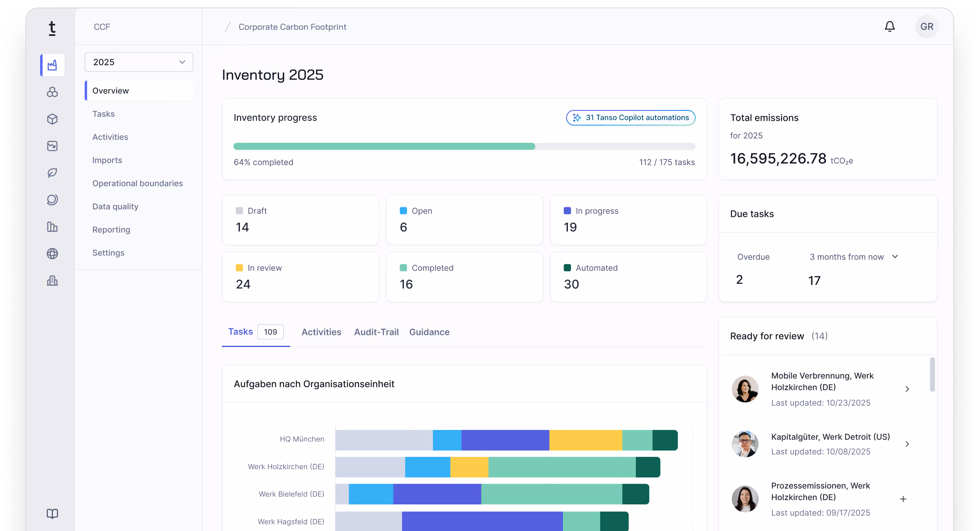This screenshot has width=980, height=531.
Task: Open the 2025 year dropdown
Action: [x=139, y=62]
